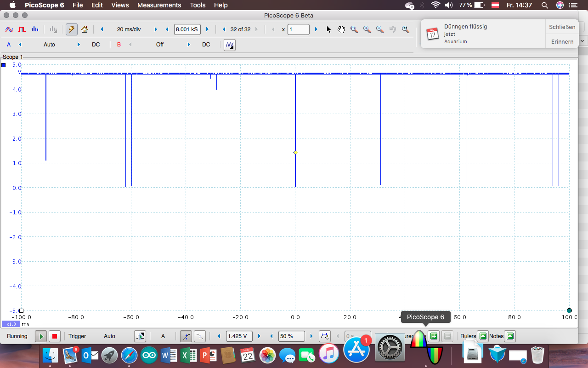This screenshot has height=368, width=588.
Task: Click the 32 of 32 buffer indicator
Action: 241,29
